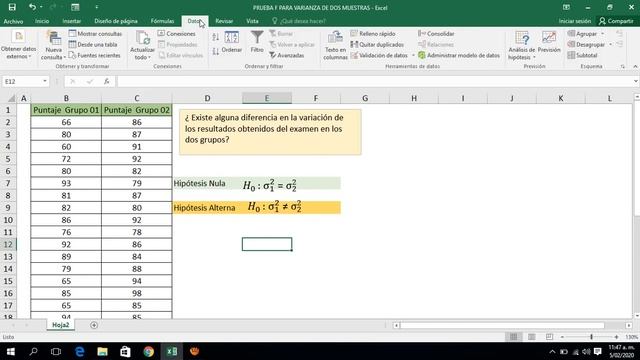Image resolution: width=640 pixels, height=360 pixels.
Task: Sort ascending A to Z icon
Action: (x=216, y=38)
